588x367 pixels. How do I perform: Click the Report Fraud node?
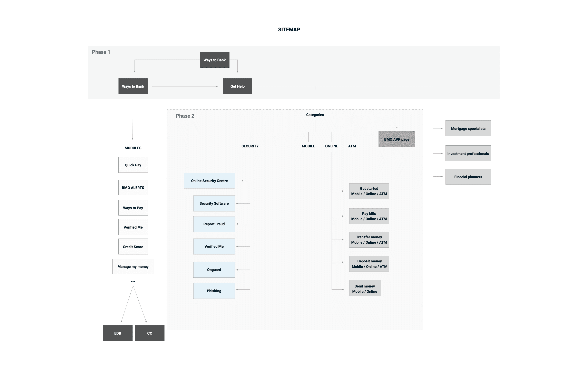214,224
